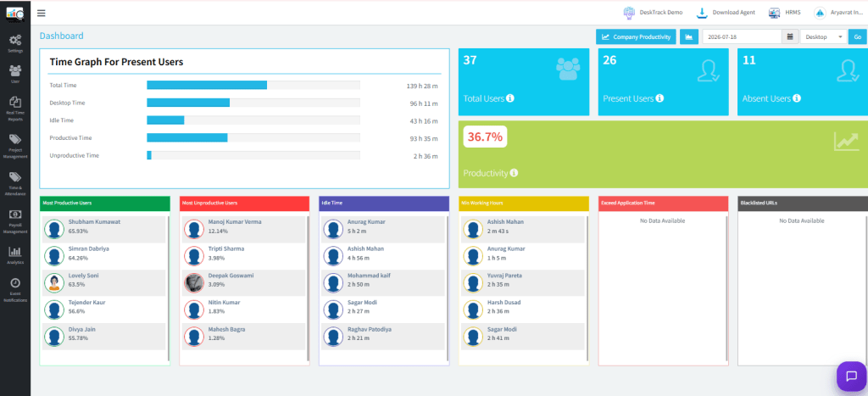Click the Total Time progress bar
868x396 pixels.
pos(253,85)
